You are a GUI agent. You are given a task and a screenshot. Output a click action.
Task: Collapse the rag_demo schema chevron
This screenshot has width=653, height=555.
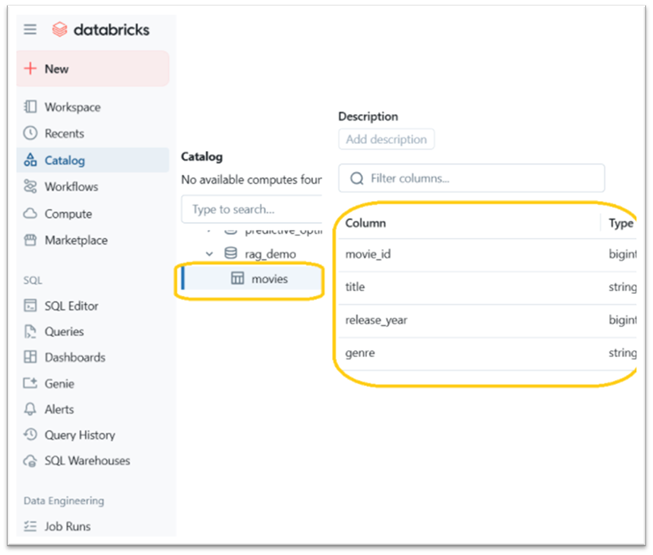pos(209,254)
